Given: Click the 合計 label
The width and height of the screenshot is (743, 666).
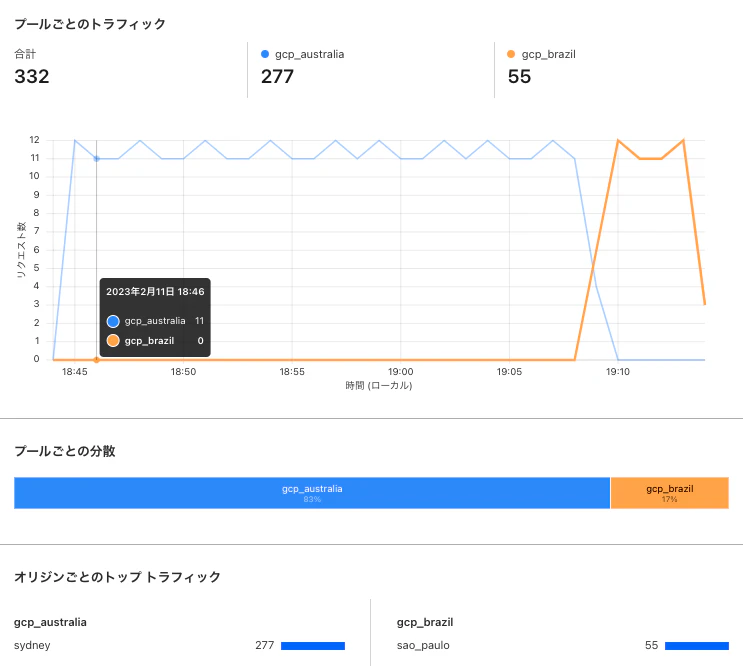Looking at the screenshot, I should coord(25,54).
